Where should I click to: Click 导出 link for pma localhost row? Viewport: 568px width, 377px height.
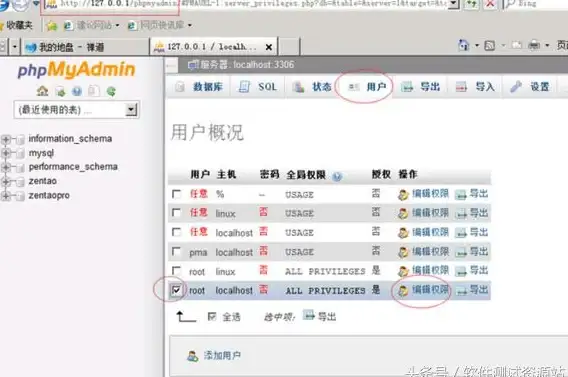coord(479,251)
